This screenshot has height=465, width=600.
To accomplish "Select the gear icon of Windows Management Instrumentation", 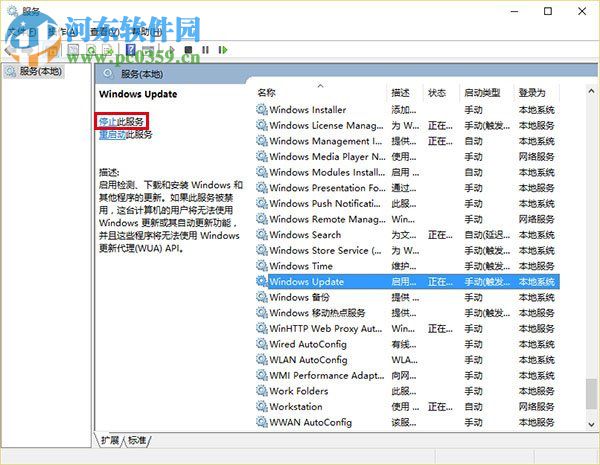I will point(262,141).
